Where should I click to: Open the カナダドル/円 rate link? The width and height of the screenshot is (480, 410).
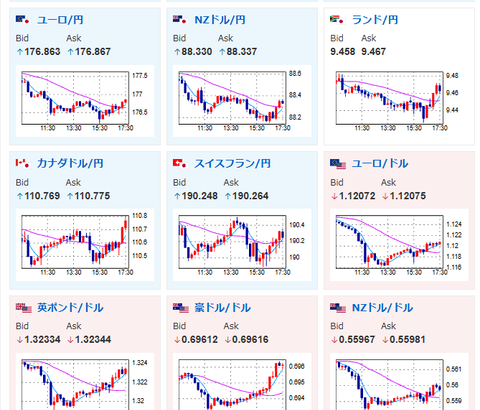[70, 164]
